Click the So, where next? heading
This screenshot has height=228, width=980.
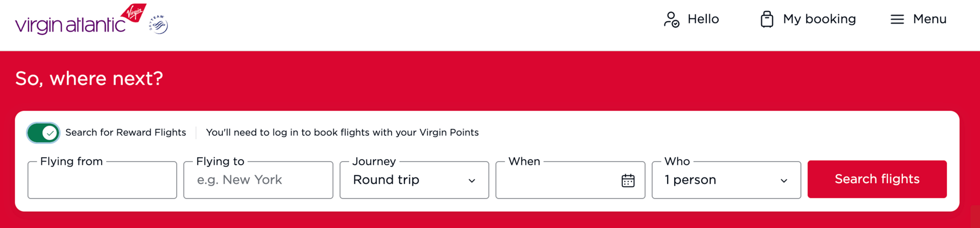coord(89,79)
